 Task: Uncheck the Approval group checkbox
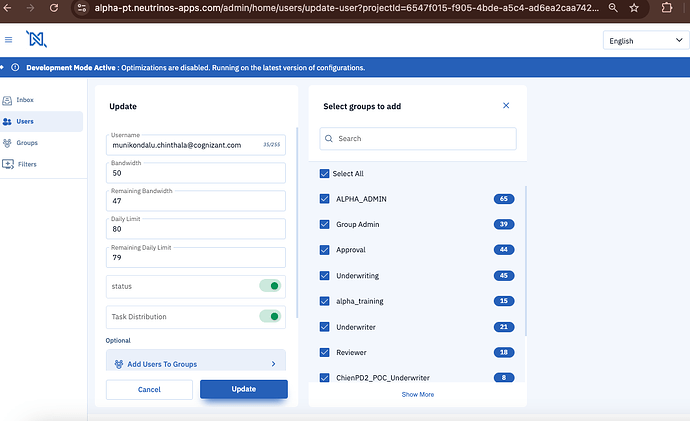point(324,250)
